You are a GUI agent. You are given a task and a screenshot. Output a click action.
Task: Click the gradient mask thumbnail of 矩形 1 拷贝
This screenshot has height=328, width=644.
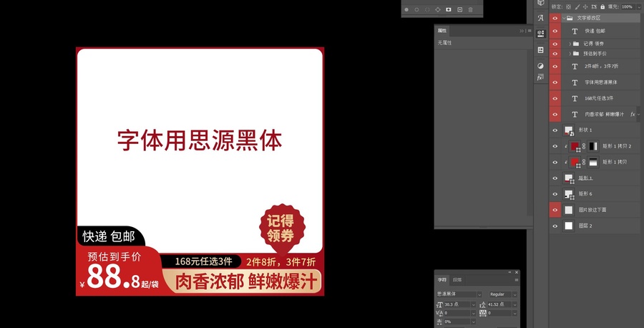[593, 162]
